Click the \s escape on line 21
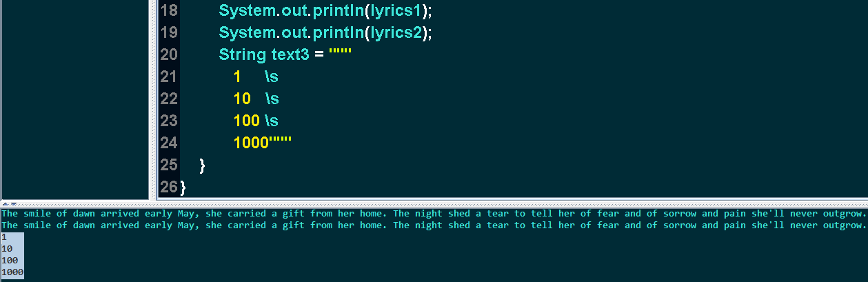This screenshot has width=868, height=282. pos(271,77)
